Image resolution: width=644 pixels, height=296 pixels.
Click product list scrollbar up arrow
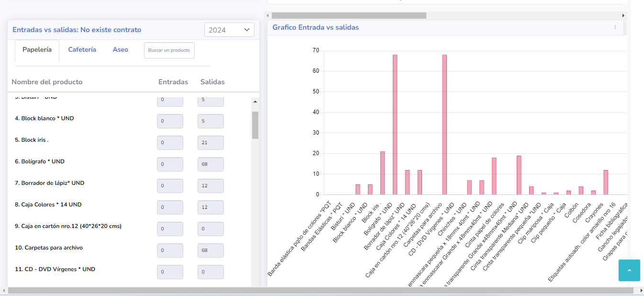(x=255, y=102)
